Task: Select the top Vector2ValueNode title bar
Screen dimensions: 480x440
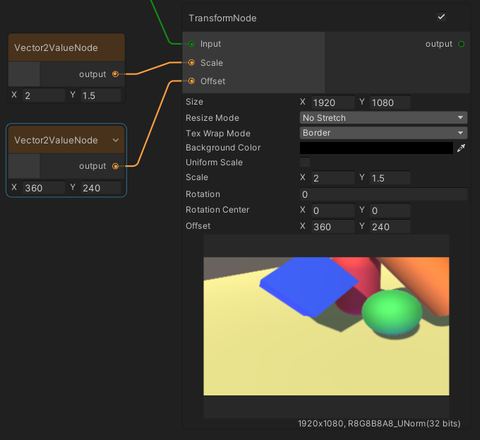Action: [x=66, y=48]
